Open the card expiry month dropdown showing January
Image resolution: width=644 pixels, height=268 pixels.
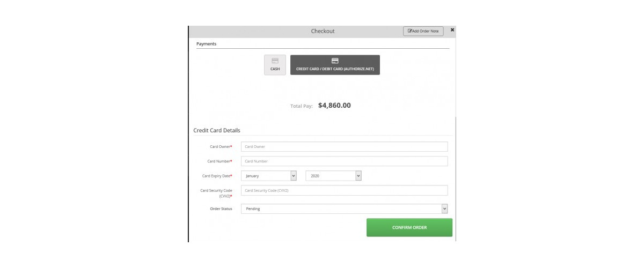269,176
